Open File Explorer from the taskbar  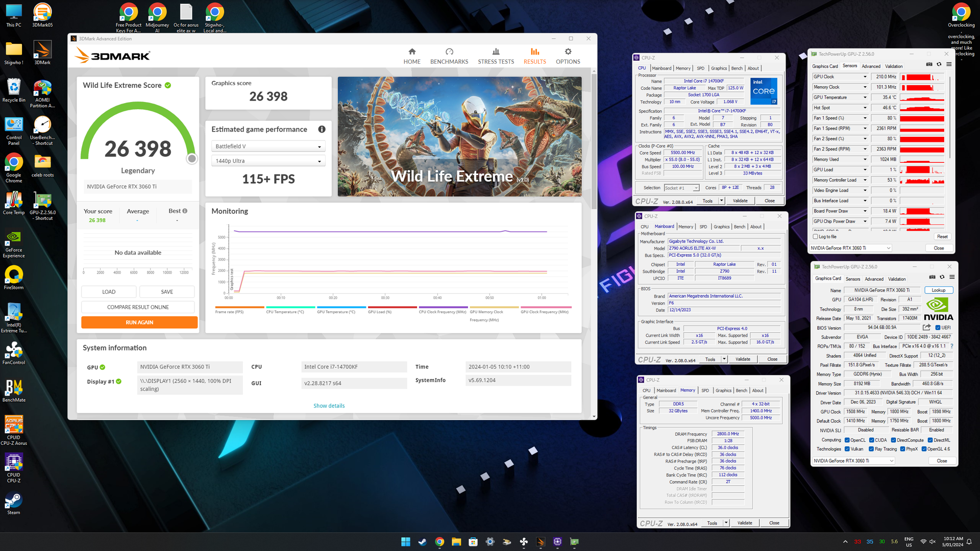coord(456,542)
